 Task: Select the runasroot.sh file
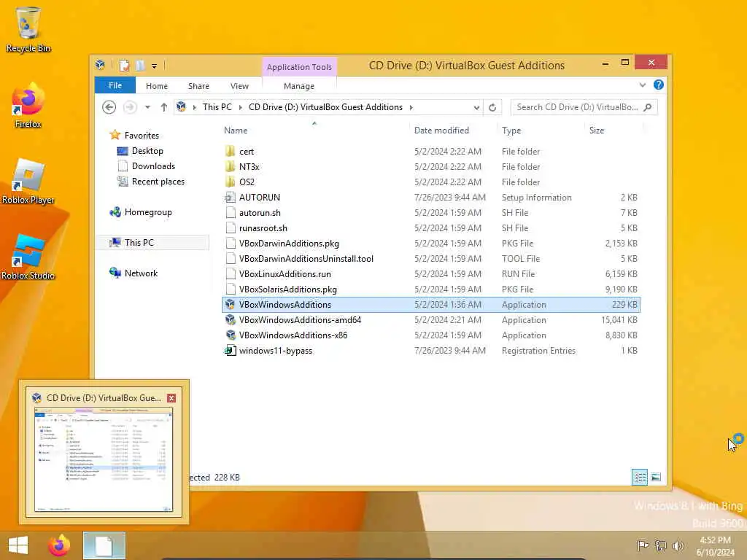pyautogui.click(x=430, y=228)
